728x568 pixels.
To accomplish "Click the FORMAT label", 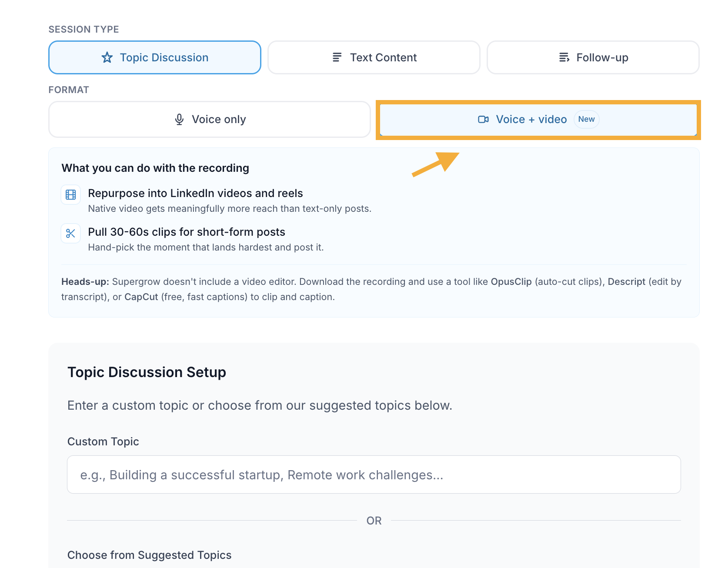I will (x=69, y=90).
